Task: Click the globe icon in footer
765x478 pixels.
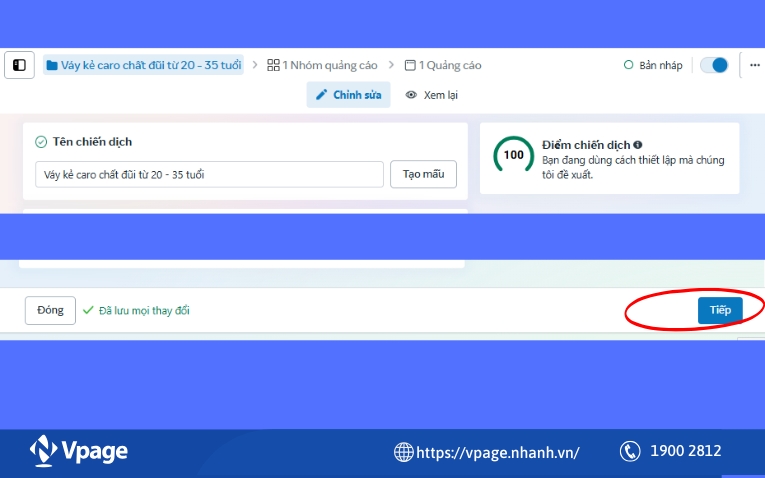Action: 403,452
